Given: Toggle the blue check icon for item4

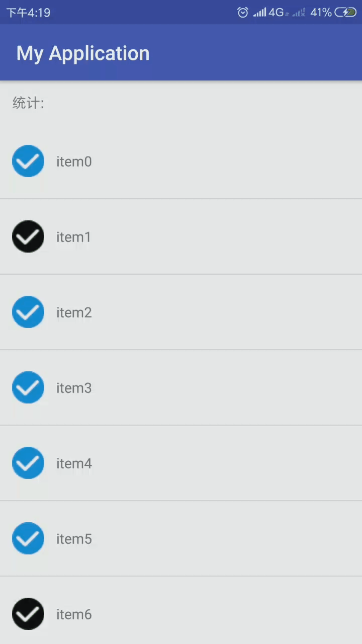Looking at the screenshot, I should click(28, 463).
